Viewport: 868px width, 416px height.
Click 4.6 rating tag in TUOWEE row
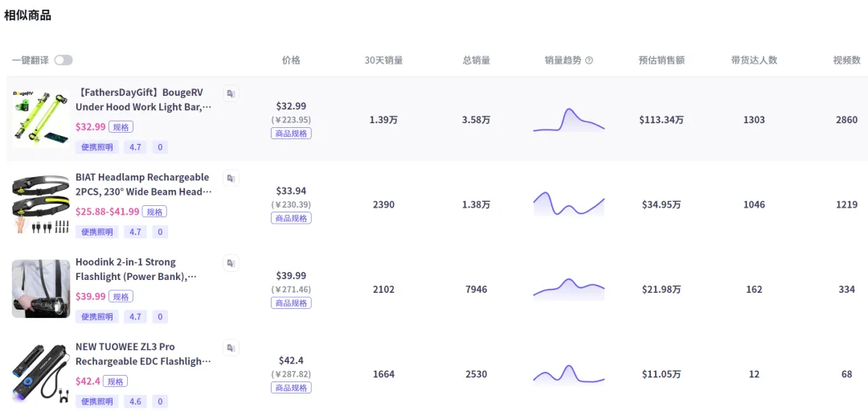[135, 402]
